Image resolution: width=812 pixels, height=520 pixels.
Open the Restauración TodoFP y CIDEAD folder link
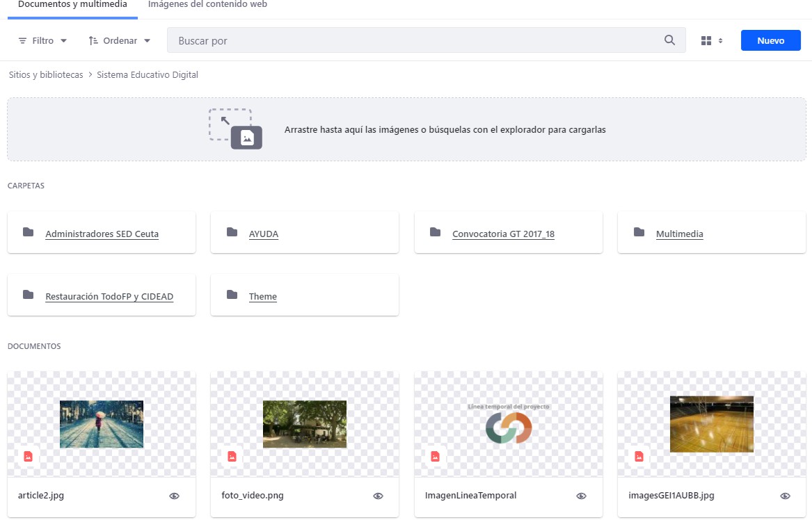coord(109,296)
